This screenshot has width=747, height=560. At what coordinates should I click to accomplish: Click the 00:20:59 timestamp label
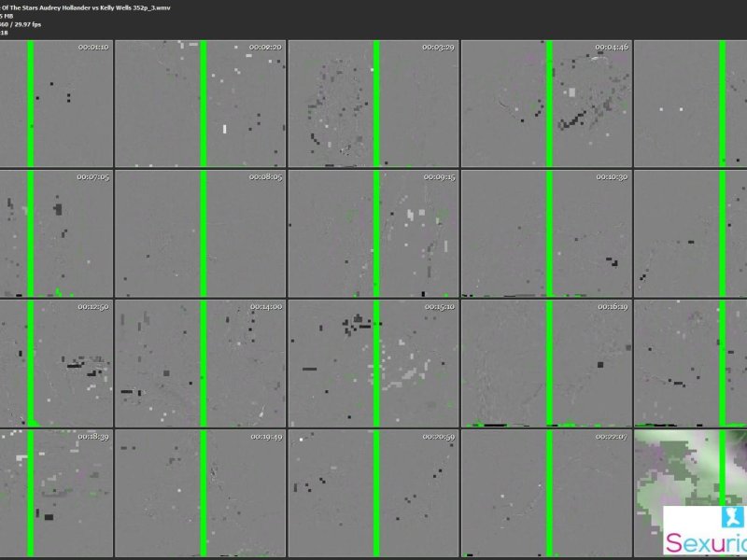pyautogui.click(x=438, y=437)
